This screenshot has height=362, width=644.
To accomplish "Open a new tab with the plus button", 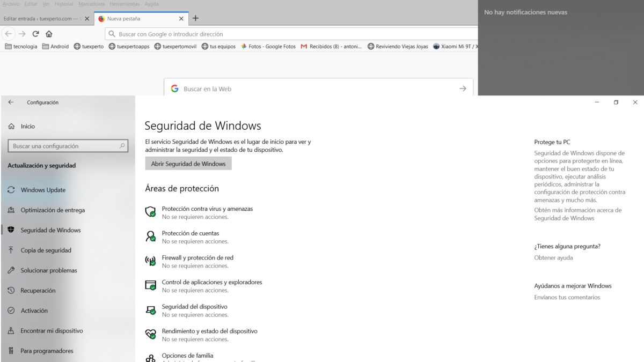I will (195, 18).
